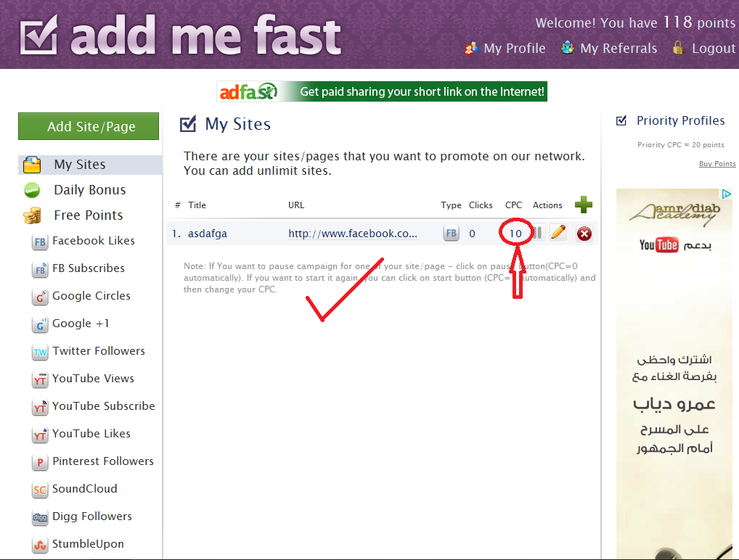The height and width of the screenshot is (560, 739).
Task: Open the My Referrals link
Action: (x=618, y=48)
